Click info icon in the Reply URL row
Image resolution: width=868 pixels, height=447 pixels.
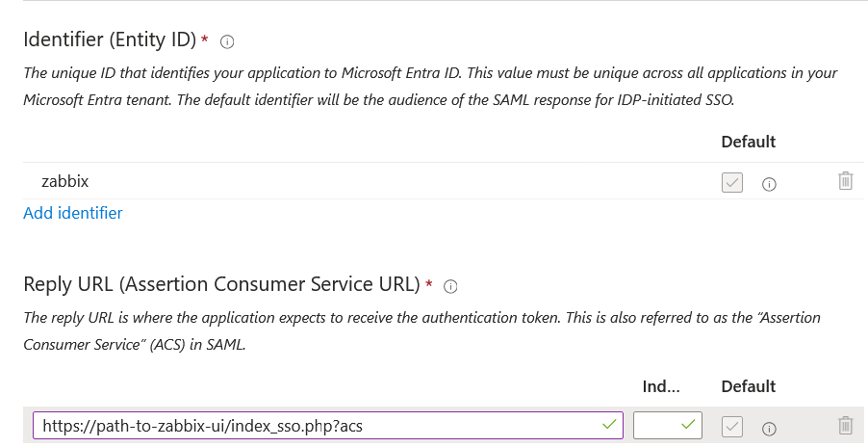769,427
